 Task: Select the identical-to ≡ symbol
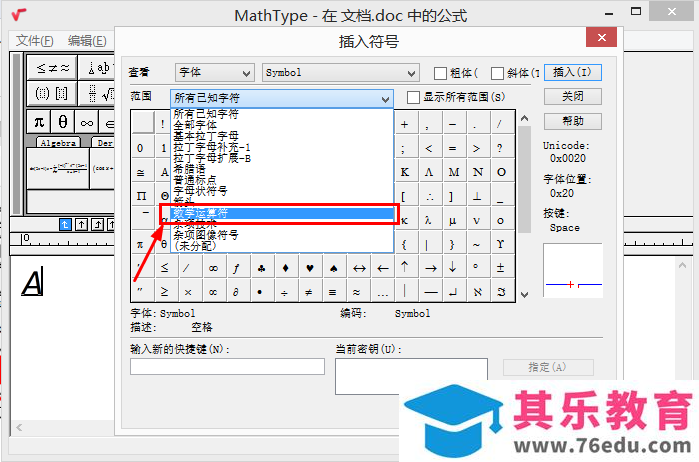pos(332,292)
